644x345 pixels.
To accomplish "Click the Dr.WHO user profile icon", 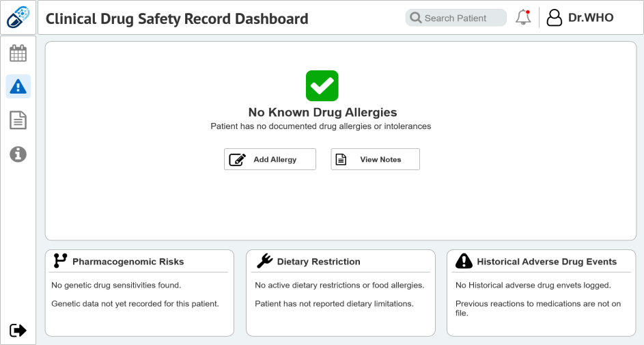I will [554, 18].
